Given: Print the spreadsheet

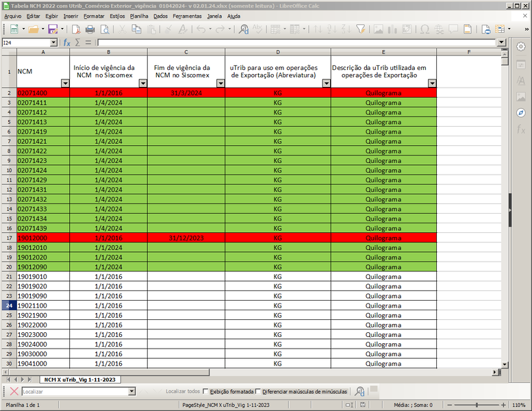Looking at the screenshot, I should point(90,29).
